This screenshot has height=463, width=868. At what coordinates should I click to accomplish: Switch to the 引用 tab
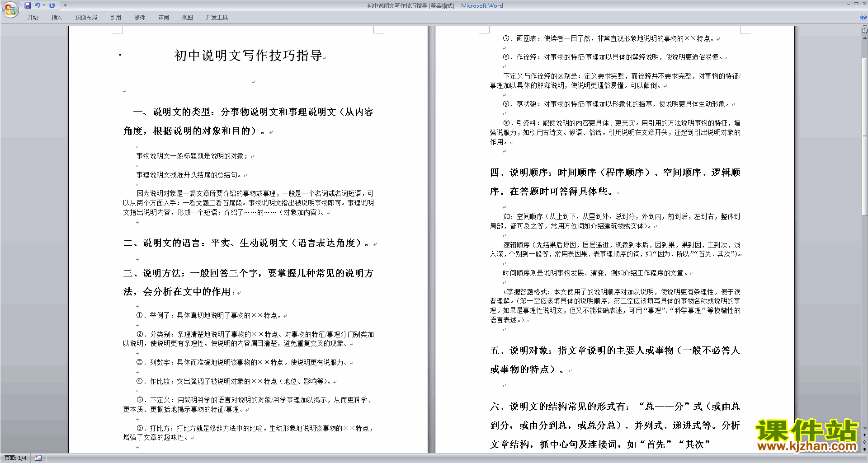coord(116,18)
